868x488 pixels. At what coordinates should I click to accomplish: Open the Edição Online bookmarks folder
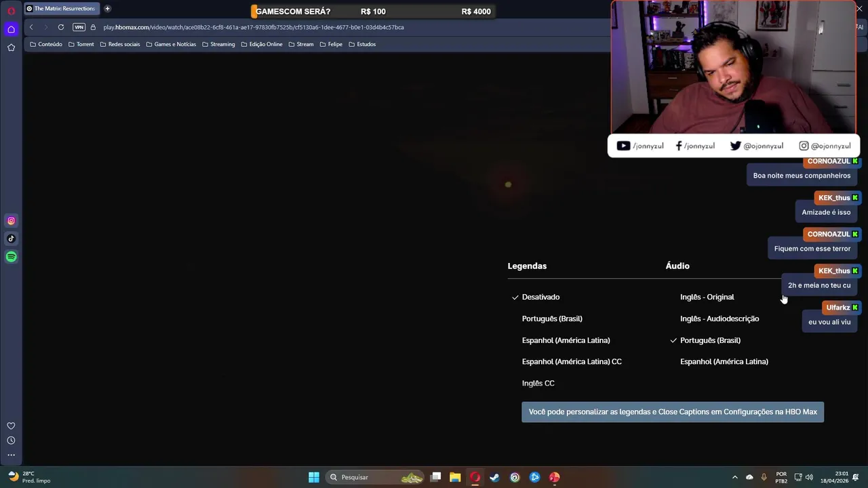click(261, 44)
